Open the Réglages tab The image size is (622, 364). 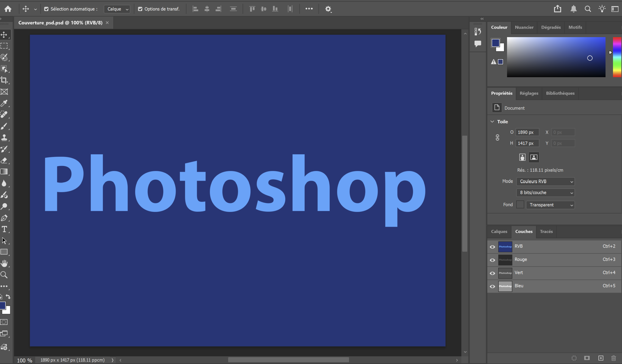coord(529,93)
